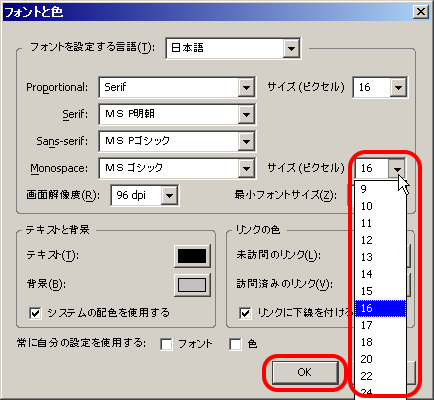Open the black テキスト color swatch
434x400 pixels.
click(192, 256)
